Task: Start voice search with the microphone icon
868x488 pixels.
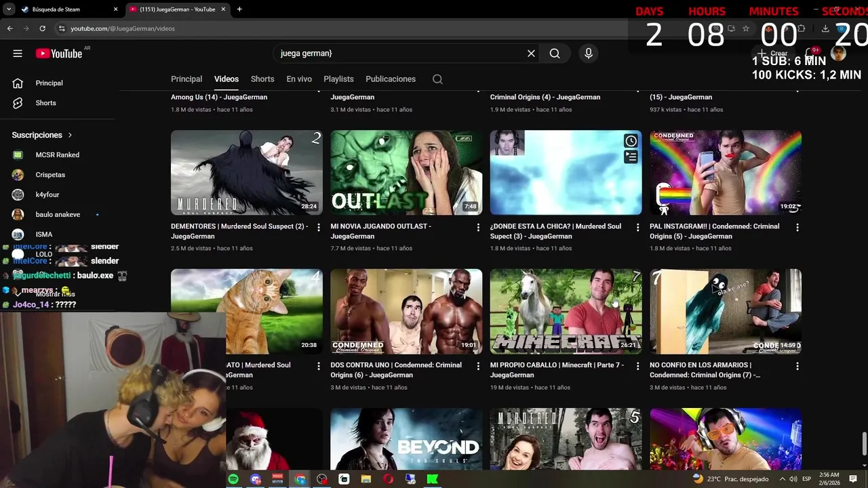Action: (588, 54)
